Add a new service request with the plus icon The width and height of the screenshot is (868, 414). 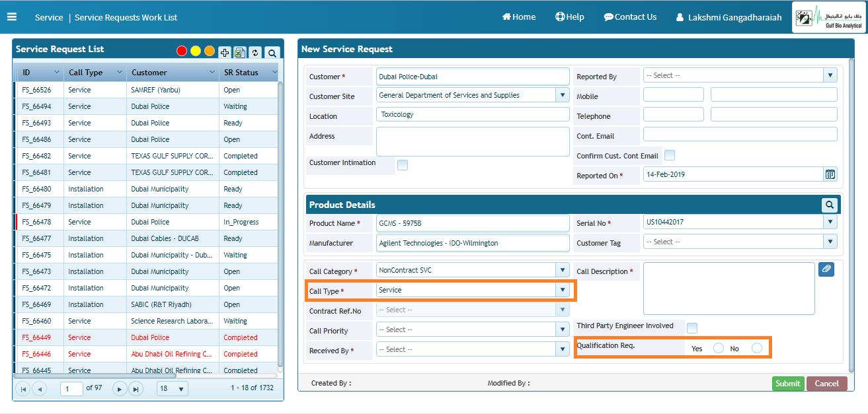click(x=225, y=53)
